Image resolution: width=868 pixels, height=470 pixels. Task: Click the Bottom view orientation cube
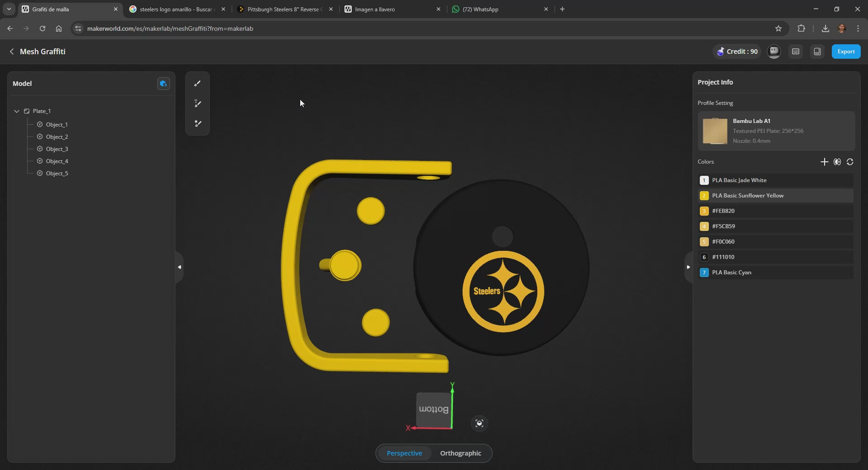(434, 409)
